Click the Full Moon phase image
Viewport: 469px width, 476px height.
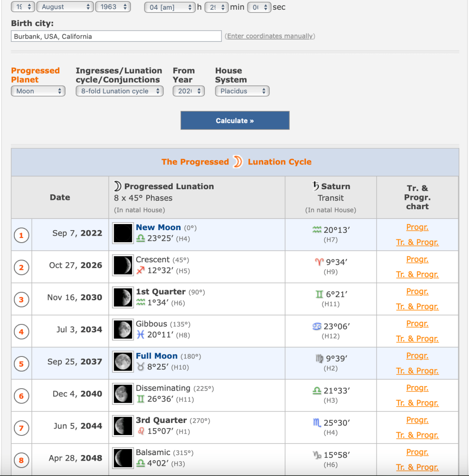point(123,362)
